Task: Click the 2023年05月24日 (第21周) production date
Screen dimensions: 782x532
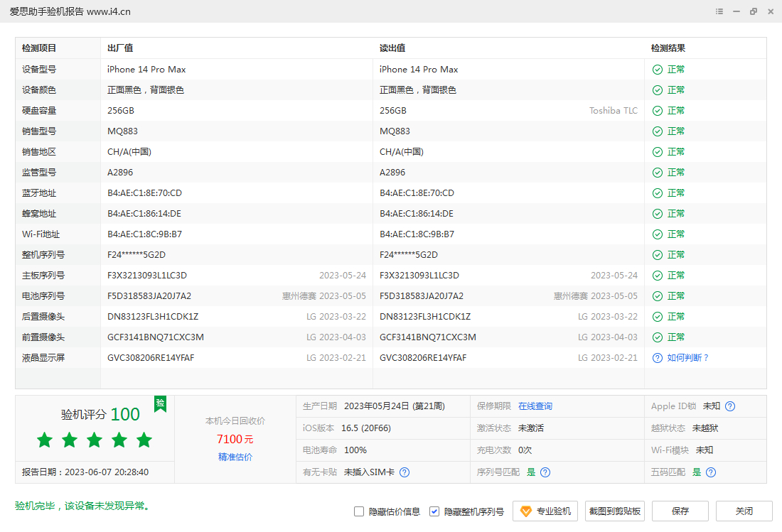Action: [x=395, y=406]
